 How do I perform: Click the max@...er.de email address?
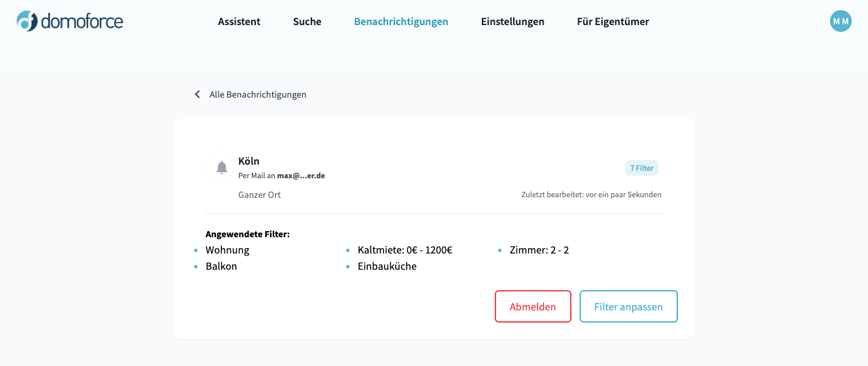pyautogui.click(x=301, y=176)
